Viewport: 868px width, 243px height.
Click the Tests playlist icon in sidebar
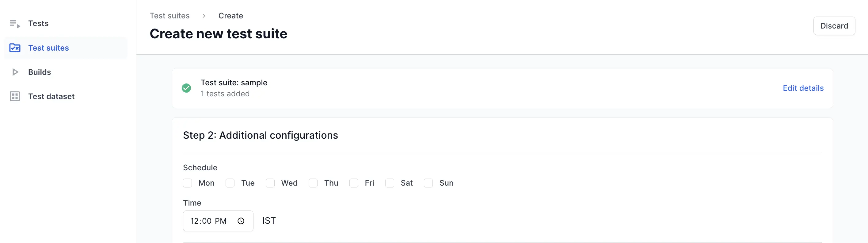point(15,24)
